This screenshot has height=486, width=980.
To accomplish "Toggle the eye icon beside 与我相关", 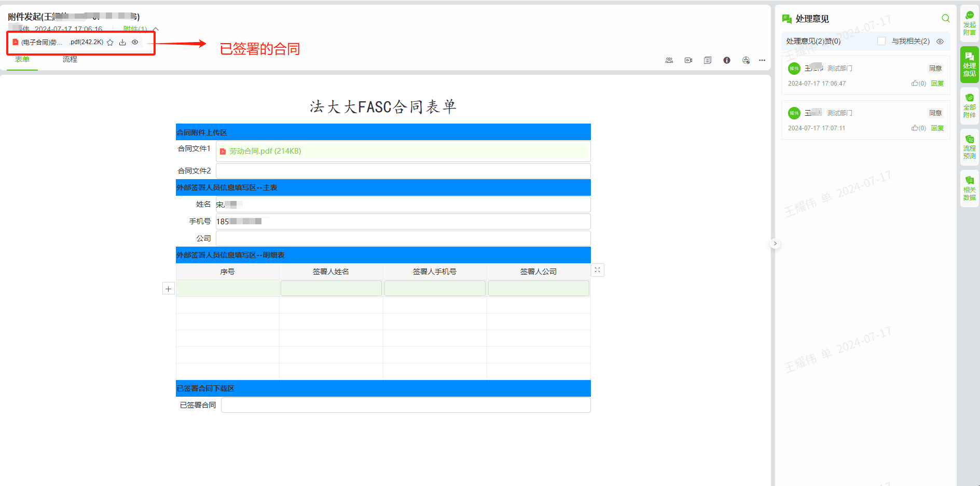I will tap(940, 42).
